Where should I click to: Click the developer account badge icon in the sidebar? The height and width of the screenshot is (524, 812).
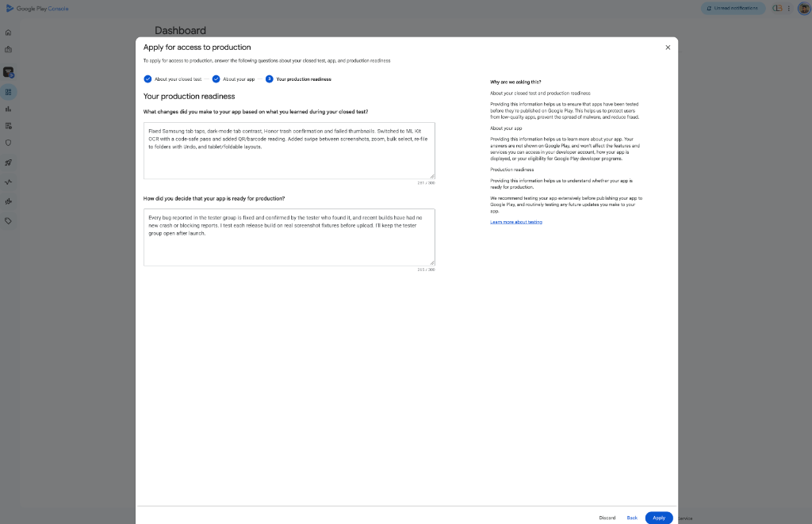pos(8,50)
